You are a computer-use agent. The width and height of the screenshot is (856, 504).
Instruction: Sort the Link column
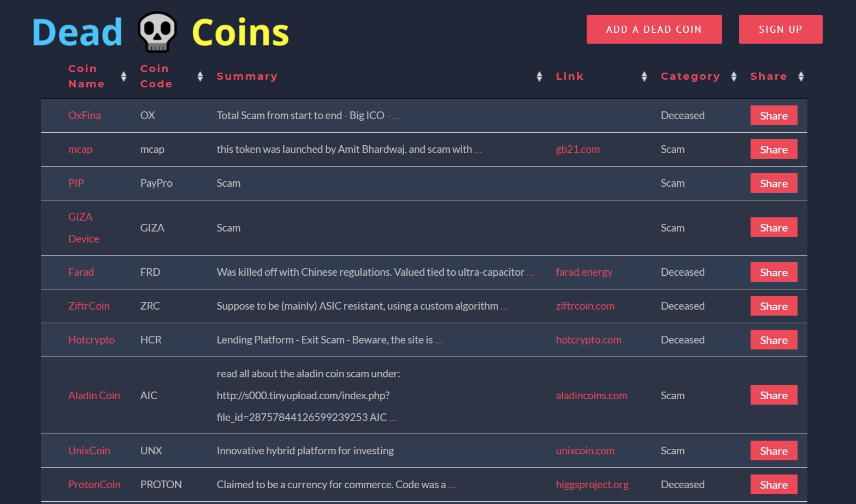point(645,76)
